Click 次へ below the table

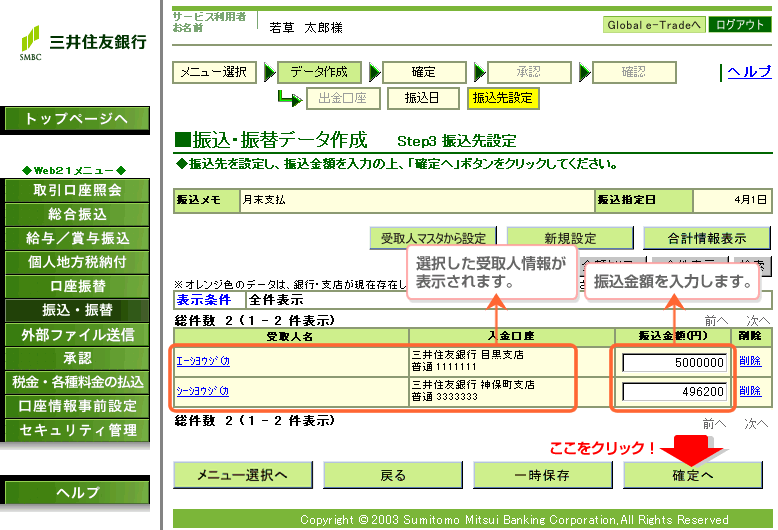tap(756, 424)
